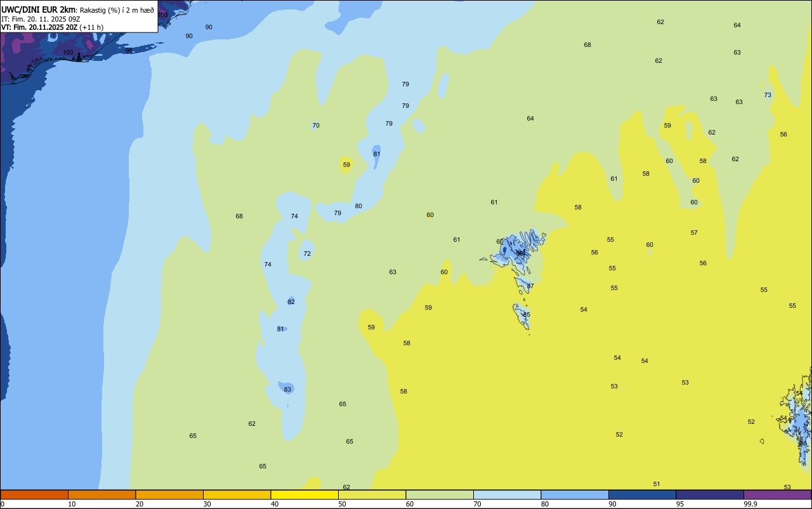Click the legend tick label 30
The width and height of the screenshot is (812, 509).
click(207, 504)
